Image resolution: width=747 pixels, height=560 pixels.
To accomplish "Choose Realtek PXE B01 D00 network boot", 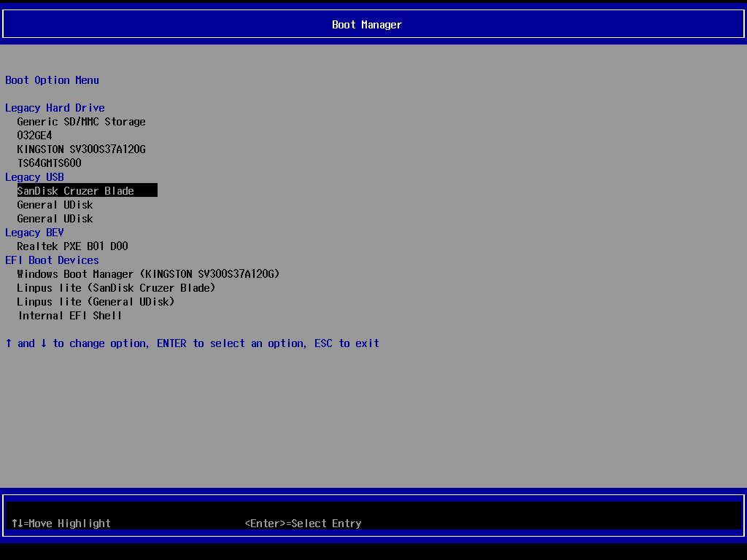I will click(x=72, y=246).
